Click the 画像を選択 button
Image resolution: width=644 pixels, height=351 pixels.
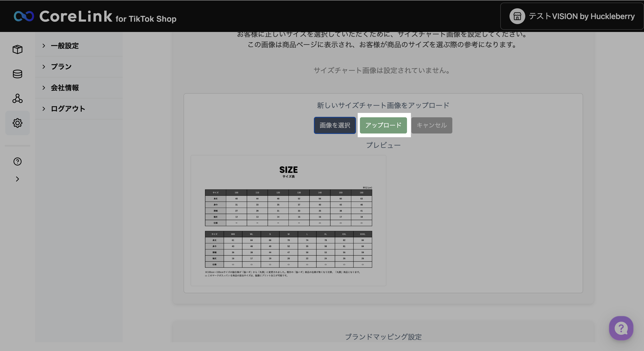coord(335,125)
